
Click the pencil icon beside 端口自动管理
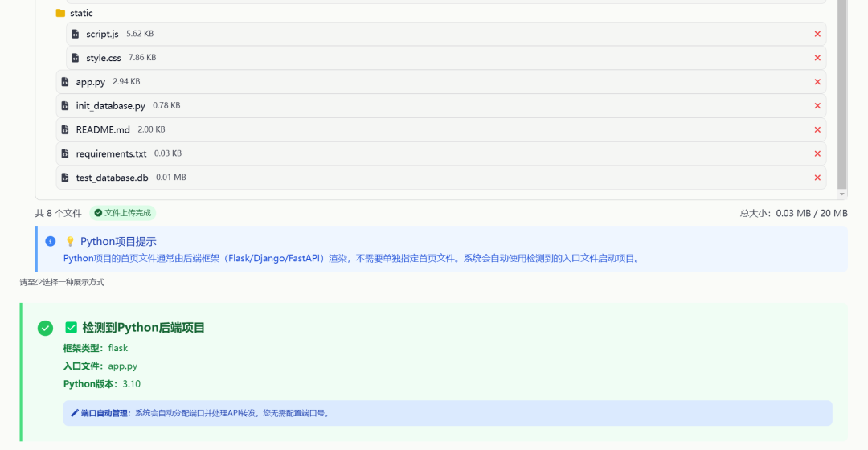75,413
